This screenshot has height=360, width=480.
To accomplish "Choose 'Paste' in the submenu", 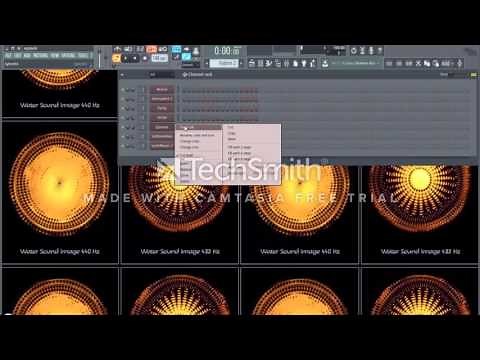I will [232, 139].
